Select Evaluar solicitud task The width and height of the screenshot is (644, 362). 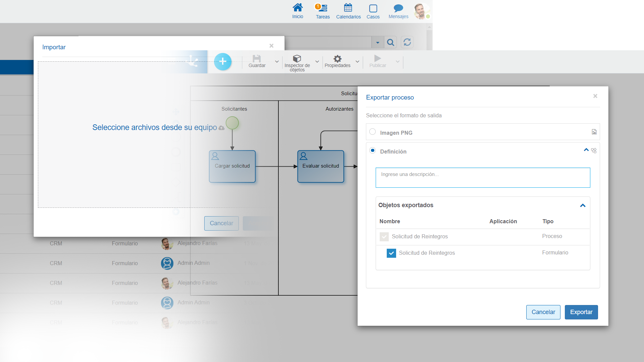[321, 166]
